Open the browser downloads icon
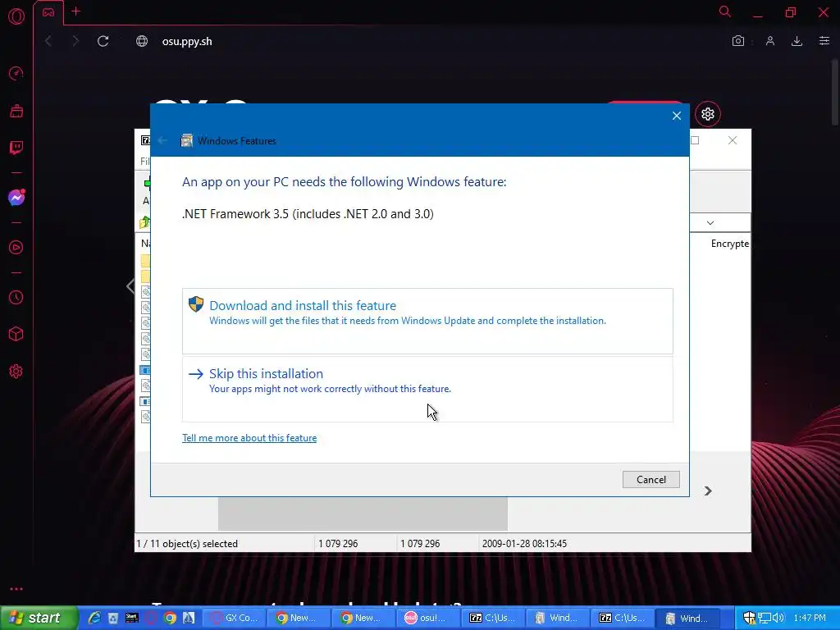This screenshot has height=630, width=840. (797, 41)
